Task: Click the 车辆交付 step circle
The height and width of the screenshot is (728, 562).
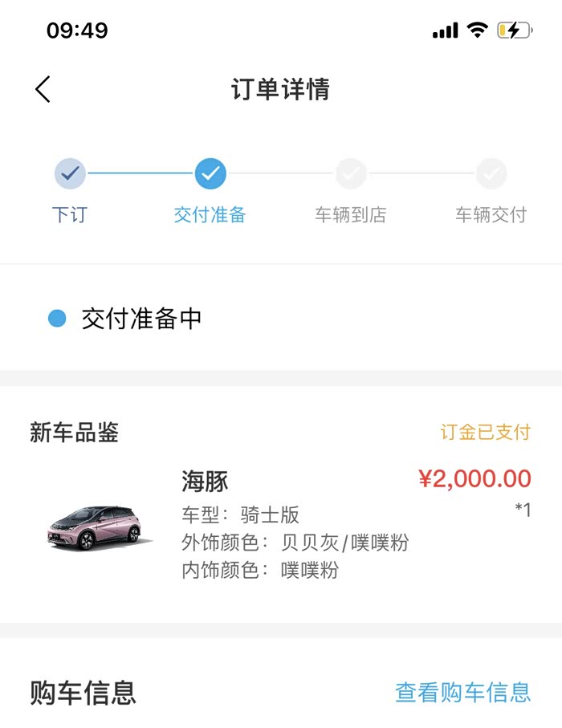Action: coord(491,173)
